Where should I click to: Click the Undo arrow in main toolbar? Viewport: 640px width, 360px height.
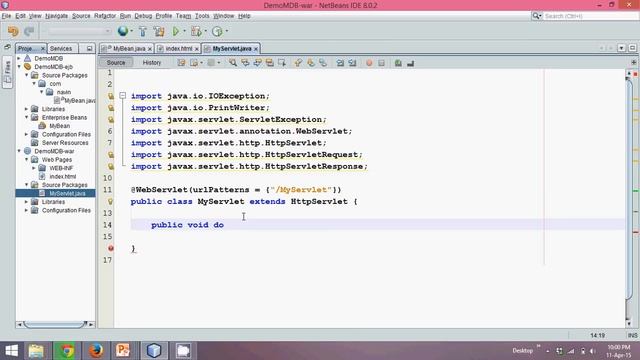coord(13,31)
